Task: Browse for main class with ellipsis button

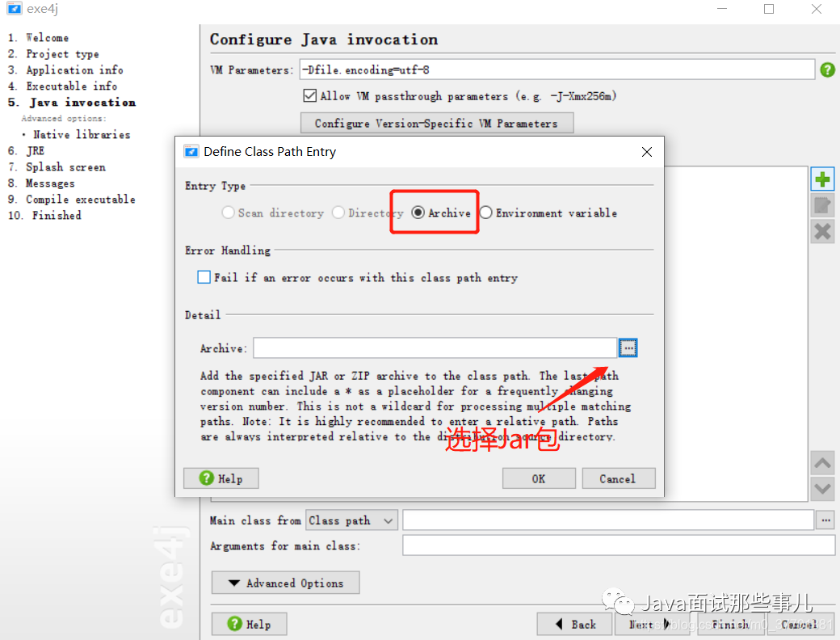Action: coord(825,520)
